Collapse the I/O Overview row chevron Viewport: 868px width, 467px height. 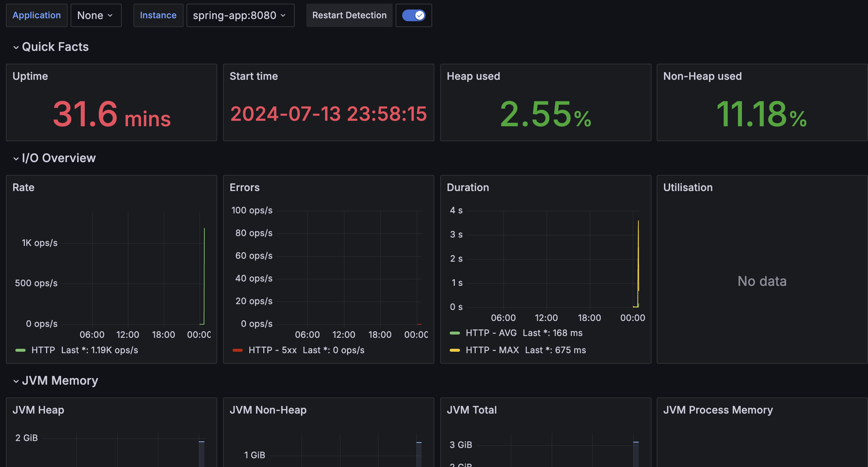point(16,158)
